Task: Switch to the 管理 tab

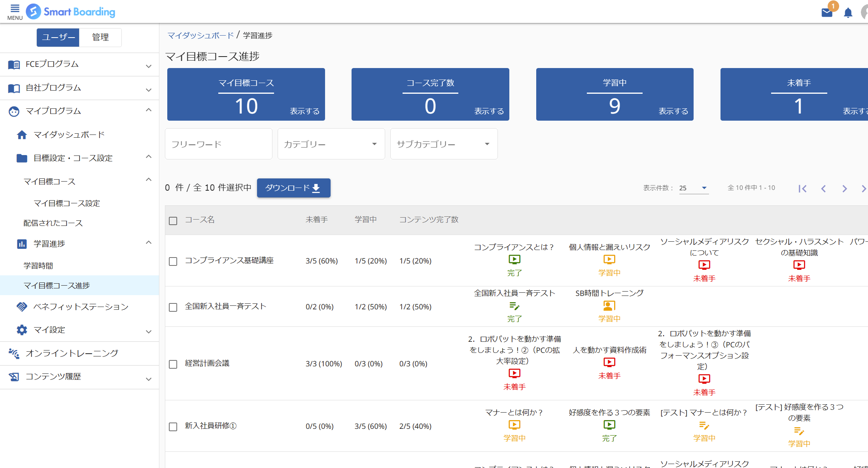Action: 100,38
